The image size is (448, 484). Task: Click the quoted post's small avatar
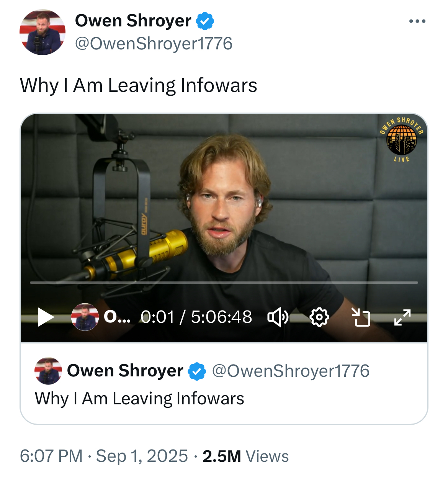coord(48,371)
